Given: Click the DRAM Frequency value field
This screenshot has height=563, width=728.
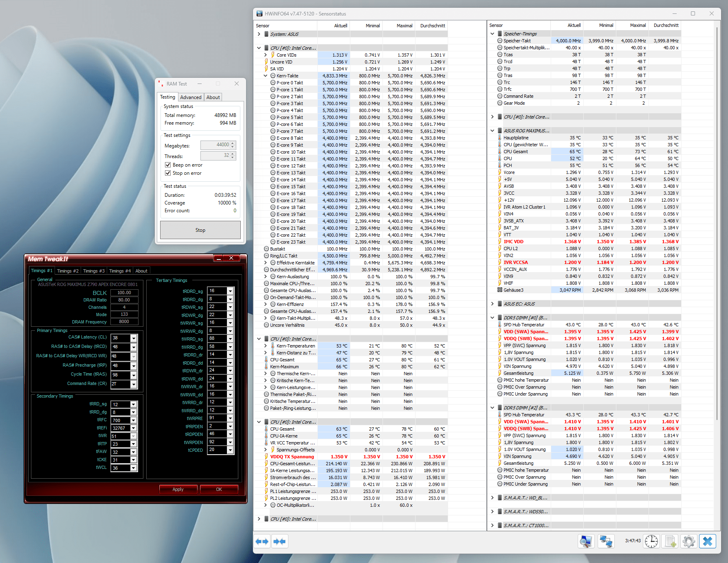Looking at the screenshot, I should pos(124,322).
